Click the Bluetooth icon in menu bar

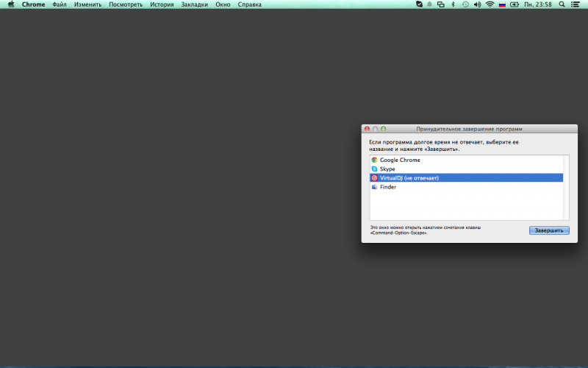[453, 4]
